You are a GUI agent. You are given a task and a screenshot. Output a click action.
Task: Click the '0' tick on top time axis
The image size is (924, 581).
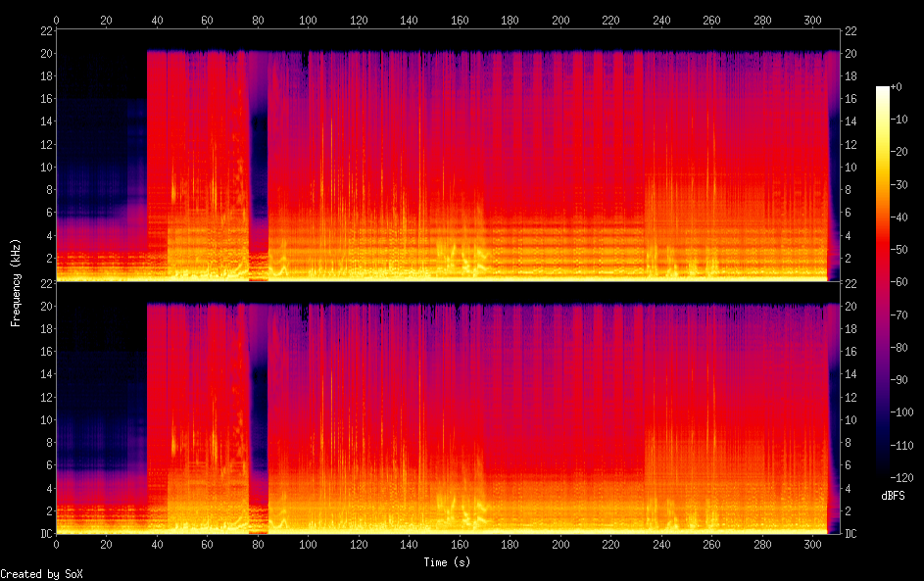tap(57, 20)
